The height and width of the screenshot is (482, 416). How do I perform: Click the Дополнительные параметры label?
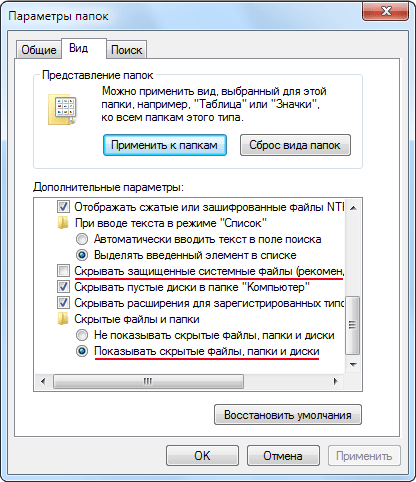coord(108,187)
